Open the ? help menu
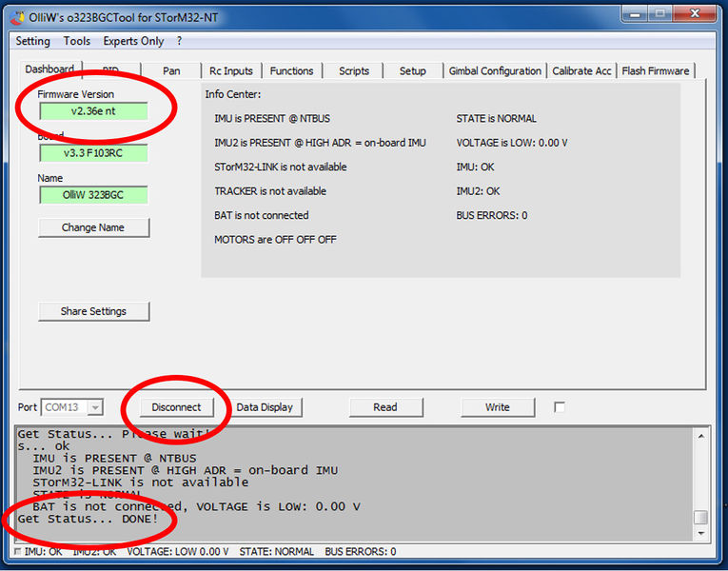728x571 pixels. 179,41
